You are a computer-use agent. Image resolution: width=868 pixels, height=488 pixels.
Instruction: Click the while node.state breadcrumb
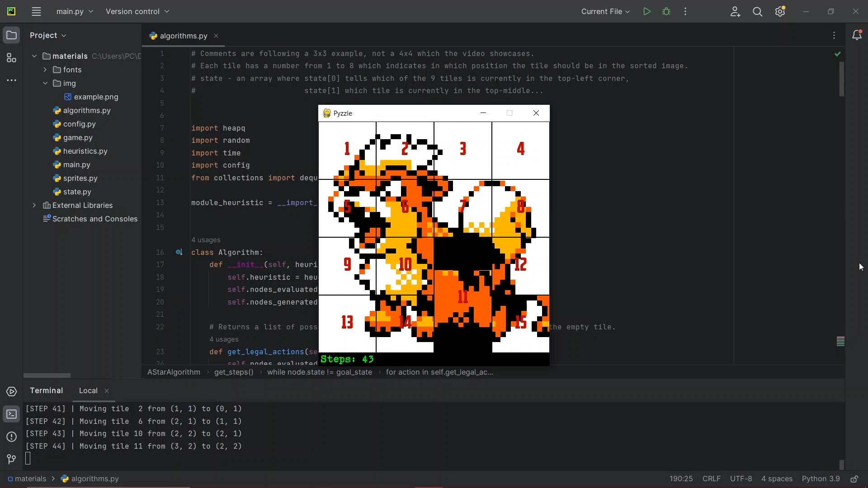320,373
